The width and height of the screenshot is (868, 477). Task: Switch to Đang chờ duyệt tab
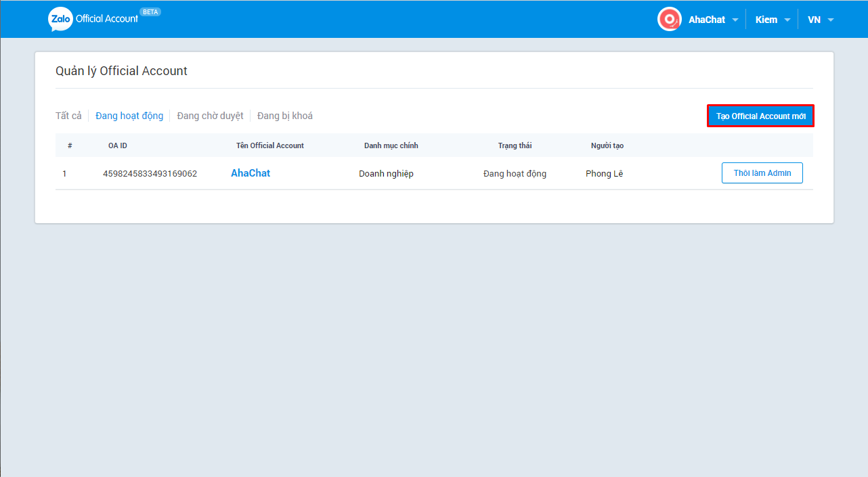pyautogui.click(x=210, y=116)
